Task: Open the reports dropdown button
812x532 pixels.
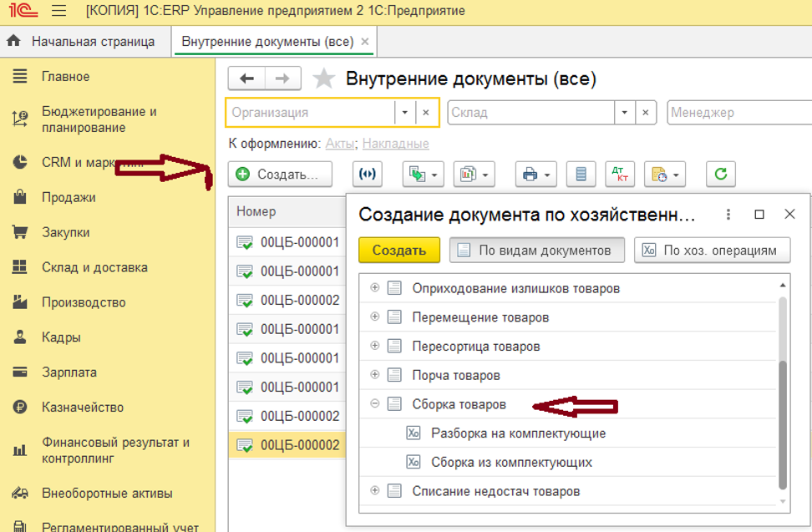Action: (475, 175)
